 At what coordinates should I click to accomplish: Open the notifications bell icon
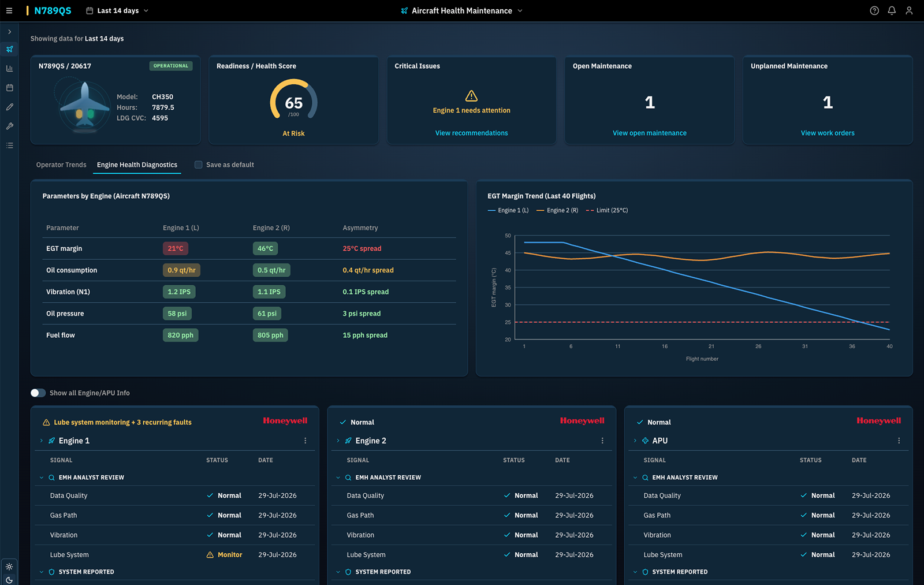tap(892, 10)
